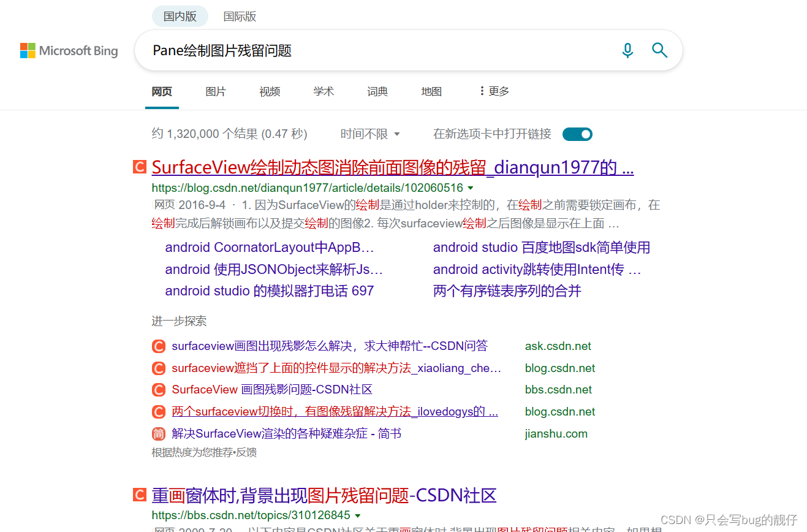The image size is (807, 532).
Task: Open the 更多 three-dot menu
Action: (x=494, y=91)
